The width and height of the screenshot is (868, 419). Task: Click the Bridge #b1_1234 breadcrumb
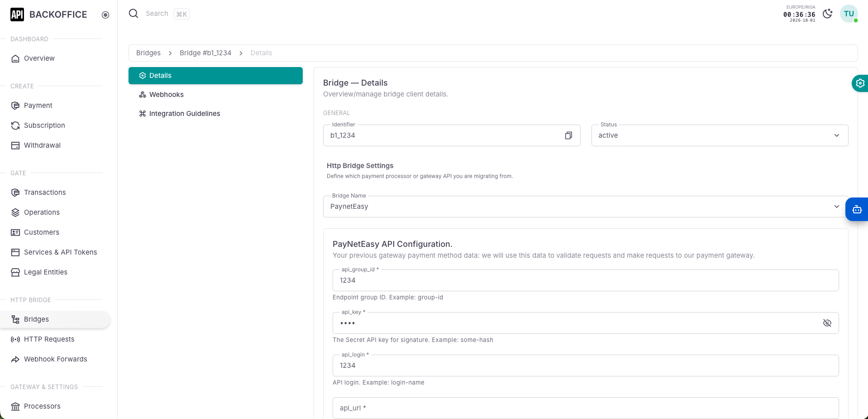(x=205, y=53)
